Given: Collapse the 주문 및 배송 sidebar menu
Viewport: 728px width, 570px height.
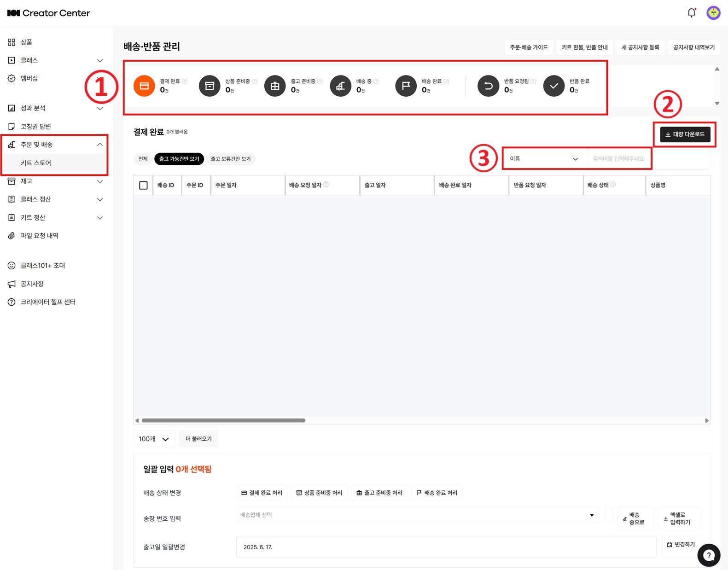Looking at the screenshot, I should click(x=100, y=145).
